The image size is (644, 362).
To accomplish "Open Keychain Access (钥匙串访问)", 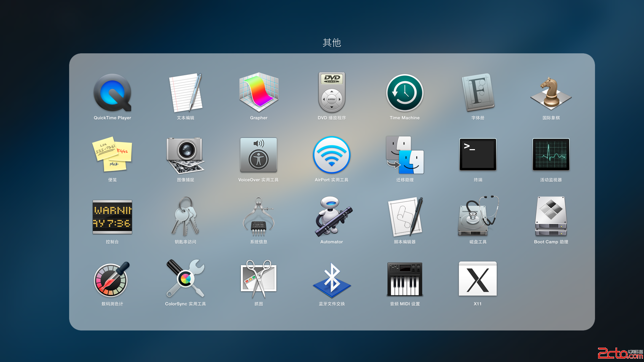I will tap(185, 217).
